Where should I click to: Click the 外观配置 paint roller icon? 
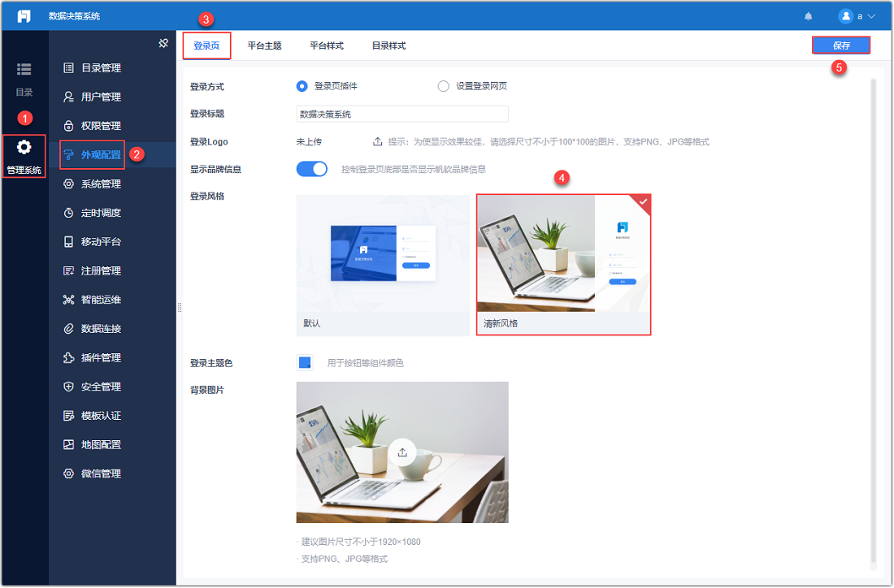pyautogui.click(x=68, y=154)
